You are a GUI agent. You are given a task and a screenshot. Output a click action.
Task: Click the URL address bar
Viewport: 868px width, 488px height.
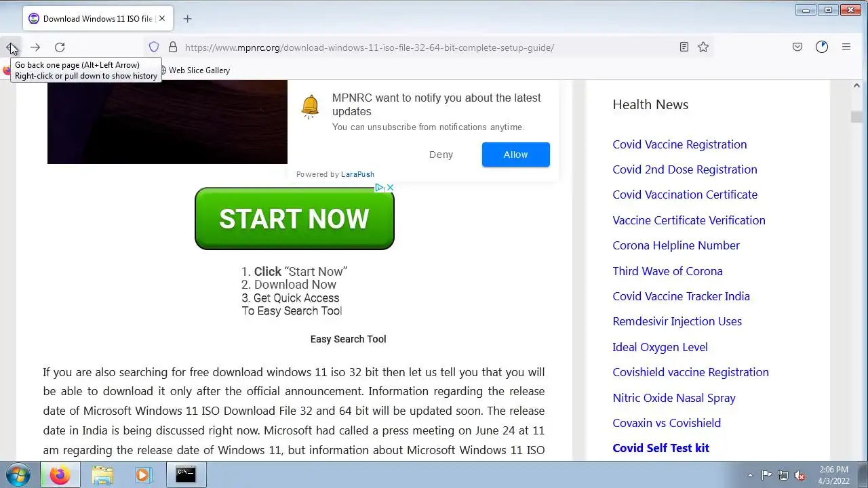click(427, 47)
